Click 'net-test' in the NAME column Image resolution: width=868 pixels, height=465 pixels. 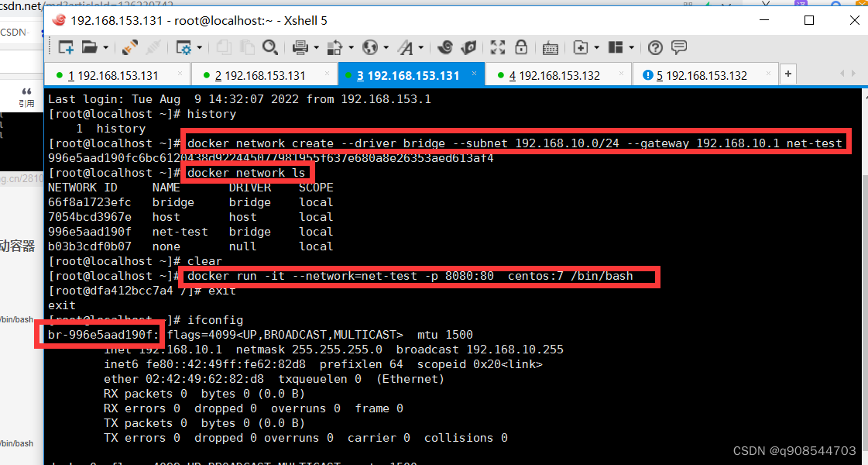180,232
